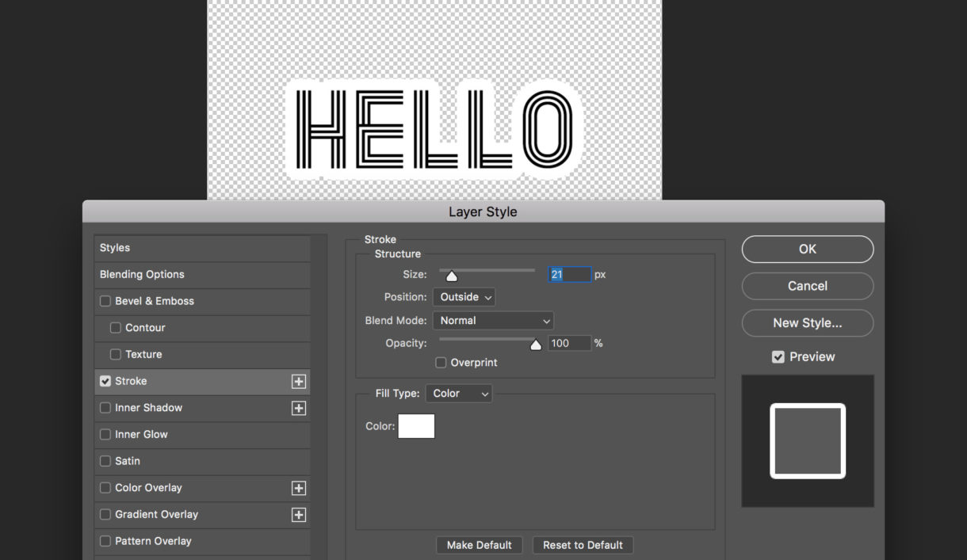Click the stroke Size input field
Screen dimensions: 967x560
[570, 275]
